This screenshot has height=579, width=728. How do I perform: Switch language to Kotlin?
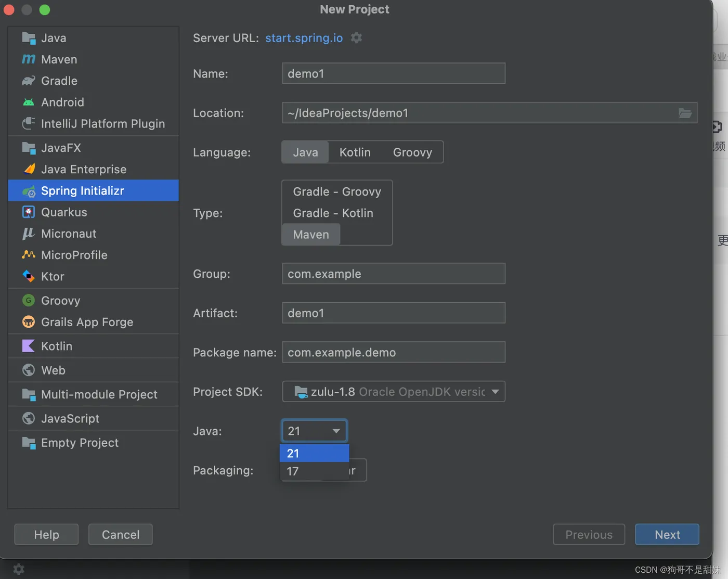click(x=355, y=152)
